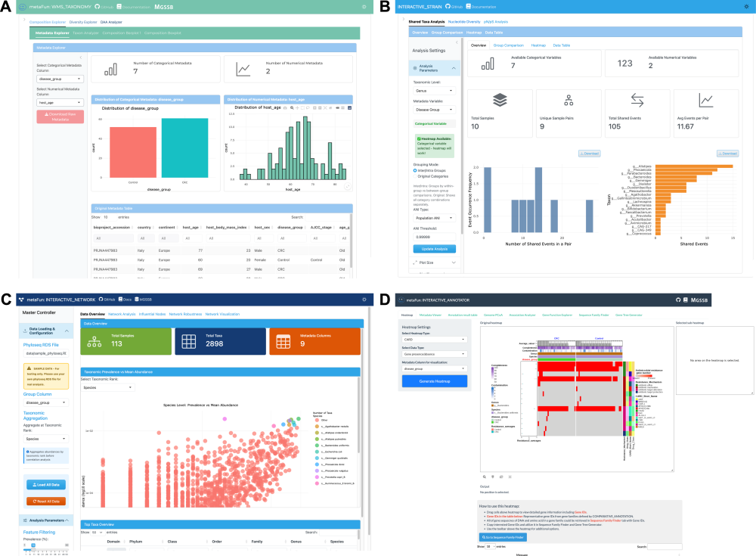Image resolution: width=756 pixels, height=556 pixels.
Task: Click 123 icon for Available Numerical Variables
Action: click(625, 64)
